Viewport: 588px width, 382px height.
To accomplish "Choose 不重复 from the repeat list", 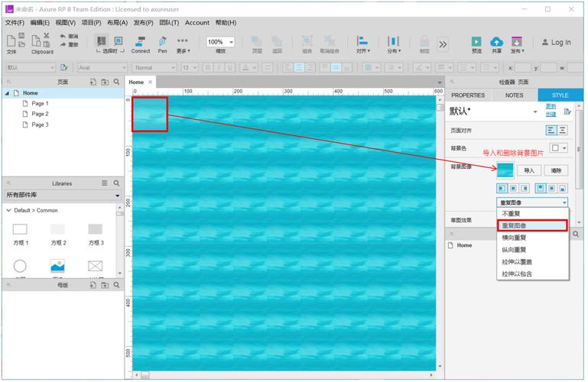I will point(532,213).
